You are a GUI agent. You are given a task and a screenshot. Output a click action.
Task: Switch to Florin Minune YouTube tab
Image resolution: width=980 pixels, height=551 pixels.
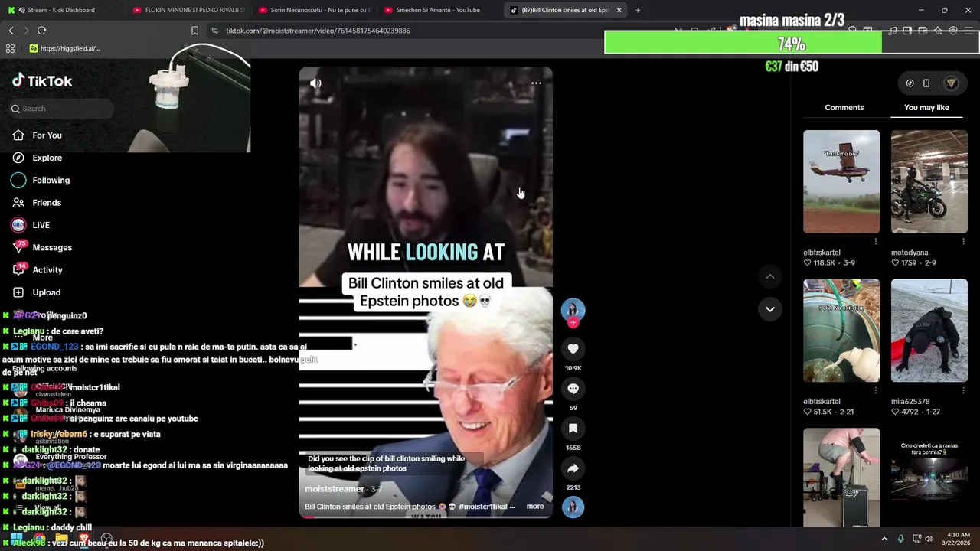click(x=188, y=10)
